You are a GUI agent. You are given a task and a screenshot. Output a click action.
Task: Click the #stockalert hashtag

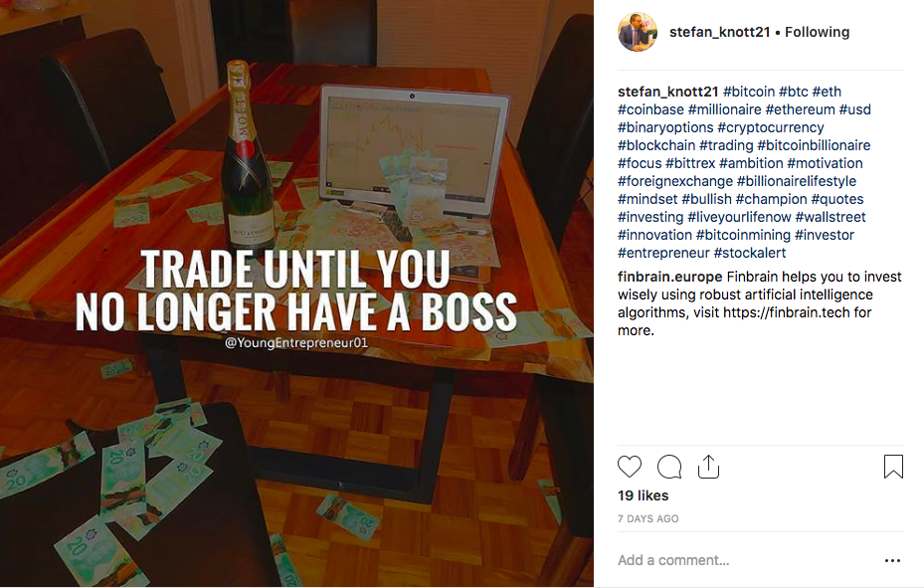pyautogui.click(x=750, y=253)
